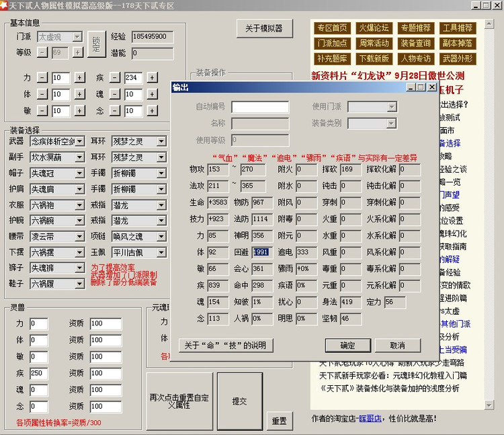This screenshot has width=504, height=435.
Task: Open the 工具推荐 link
Action: point(458,28)
